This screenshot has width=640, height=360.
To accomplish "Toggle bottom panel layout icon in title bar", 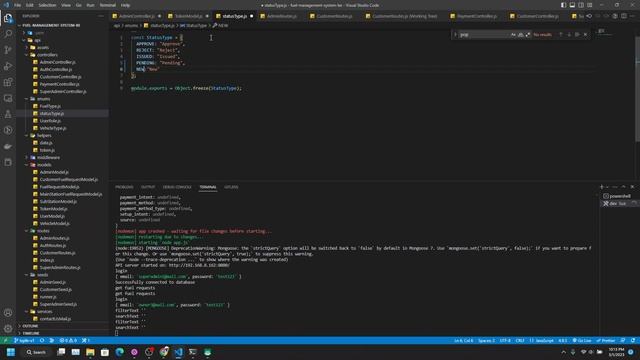I will [x=572, y=5].
